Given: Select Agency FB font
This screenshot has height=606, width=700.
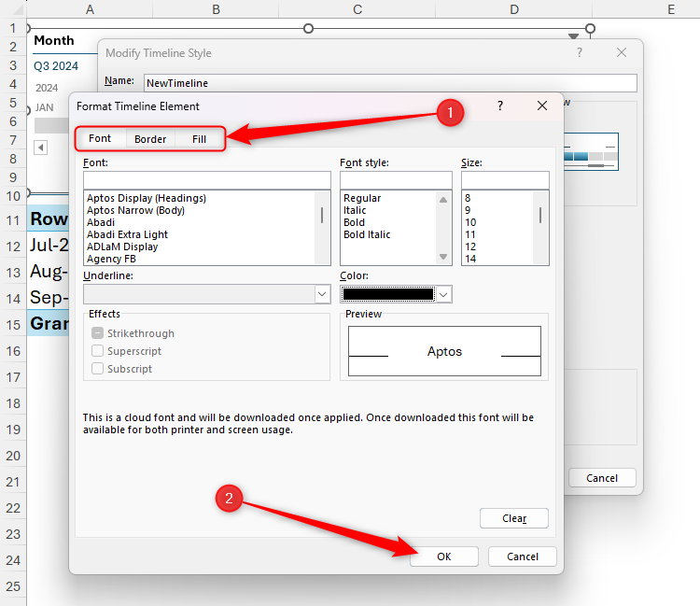Looking at the screenshot, I should point(111,259).
